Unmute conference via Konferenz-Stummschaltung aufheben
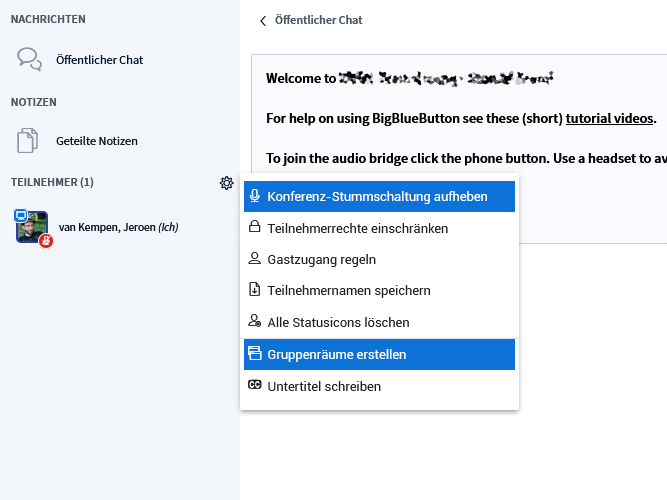Screen dimensions: 667x500 coord(378,196)
